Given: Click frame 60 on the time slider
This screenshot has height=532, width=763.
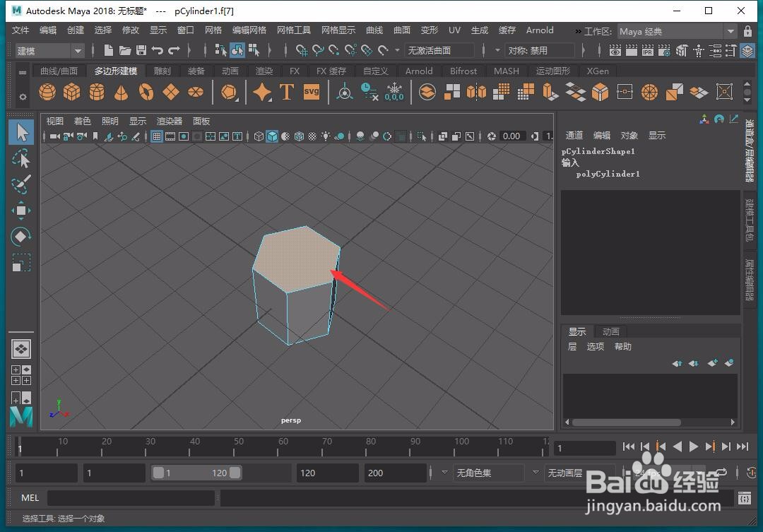Looking at the screenshot, I should click(x=279, y=447).
